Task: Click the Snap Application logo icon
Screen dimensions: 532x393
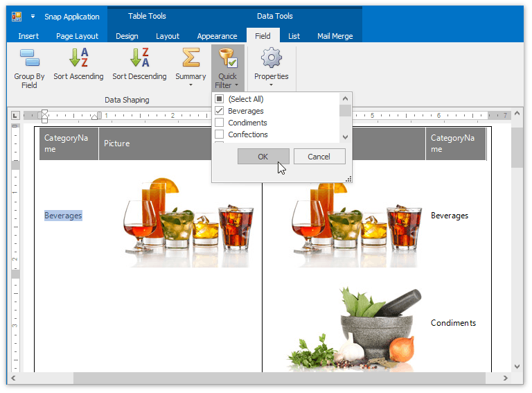Action: tap(17, 16)
